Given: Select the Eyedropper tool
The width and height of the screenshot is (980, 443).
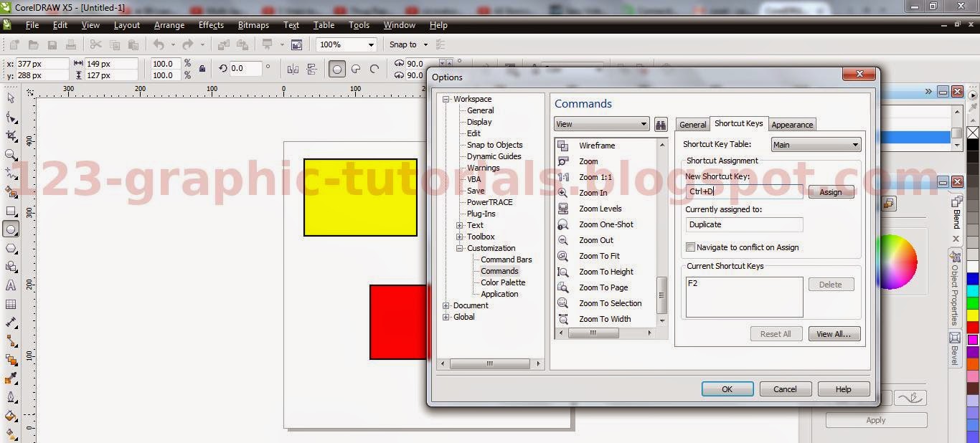Looking at the screenshot, I should 11,378.
